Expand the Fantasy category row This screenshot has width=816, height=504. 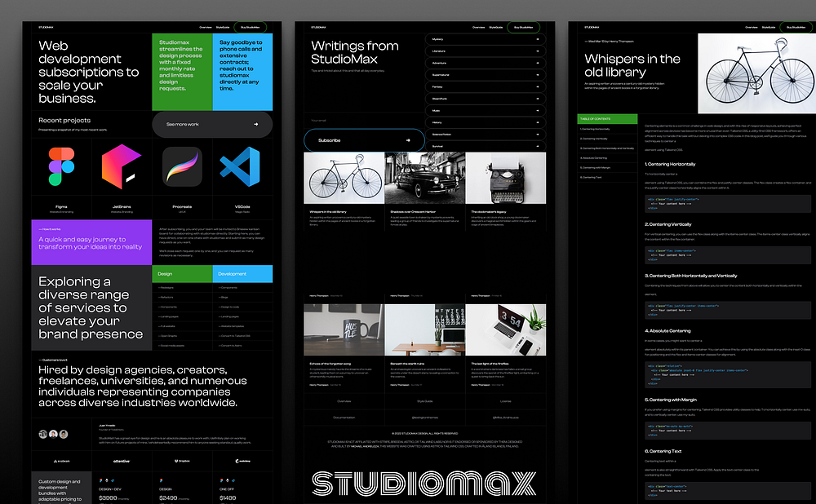pyautogui.click(x=486, y=87)
